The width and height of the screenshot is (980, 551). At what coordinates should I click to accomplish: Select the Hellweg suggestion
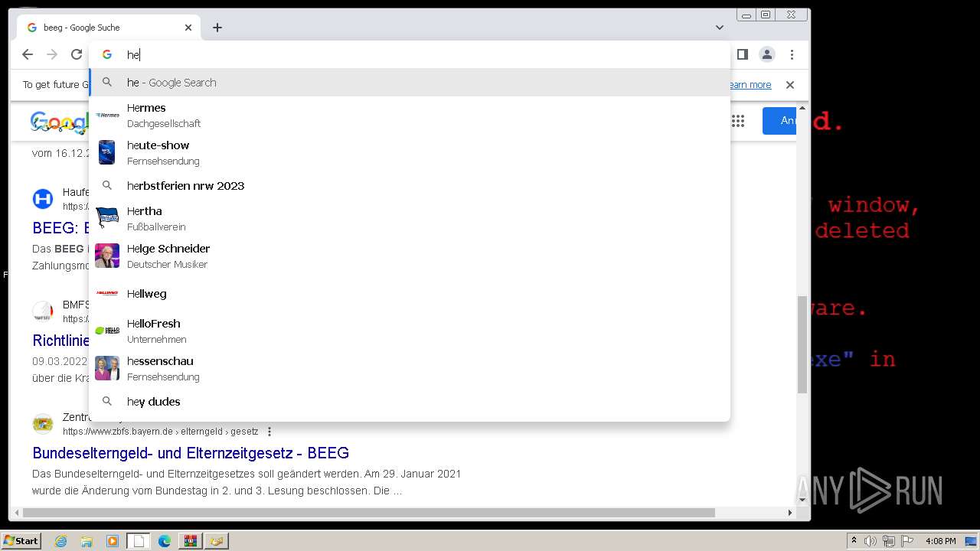410,294
